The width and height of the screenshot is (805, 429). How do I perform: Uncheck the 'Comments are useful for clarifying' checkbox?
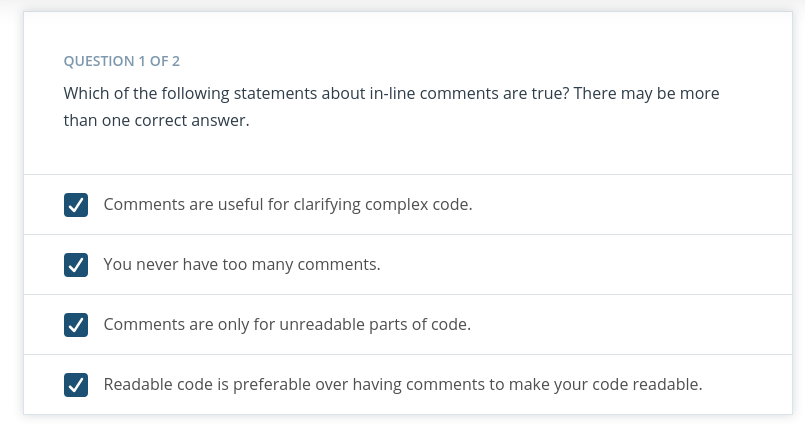[76, 205]
